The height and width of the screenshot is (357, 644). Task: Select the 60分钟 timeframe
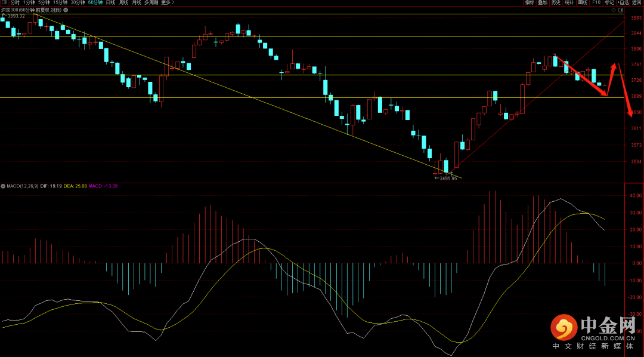(x=94, y=2)
